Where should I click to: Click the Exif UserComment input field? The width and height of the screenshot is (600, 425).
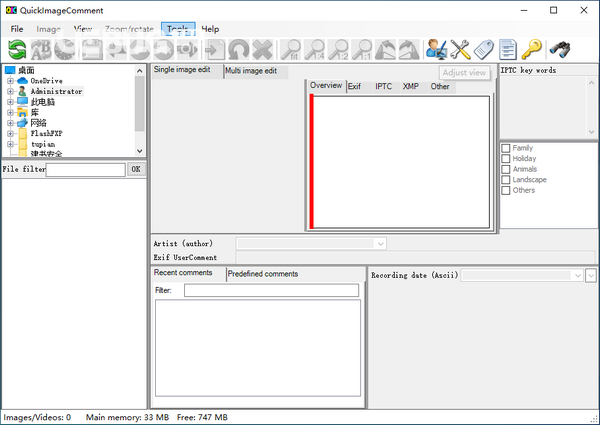[415, 257]
